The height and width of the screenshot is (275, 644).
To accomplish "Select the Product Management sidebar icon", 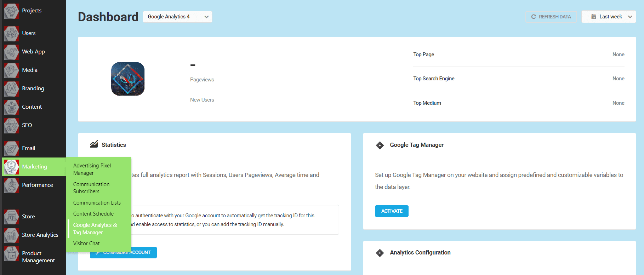I will [12, 254].
